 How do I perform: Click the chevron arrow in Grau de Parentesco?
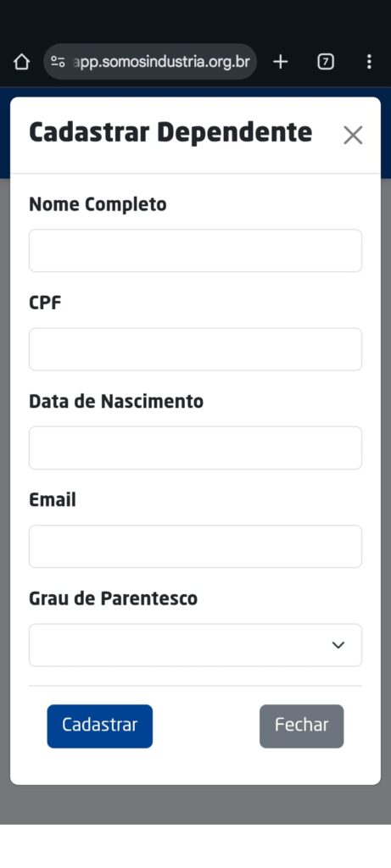tap(338, 645)
